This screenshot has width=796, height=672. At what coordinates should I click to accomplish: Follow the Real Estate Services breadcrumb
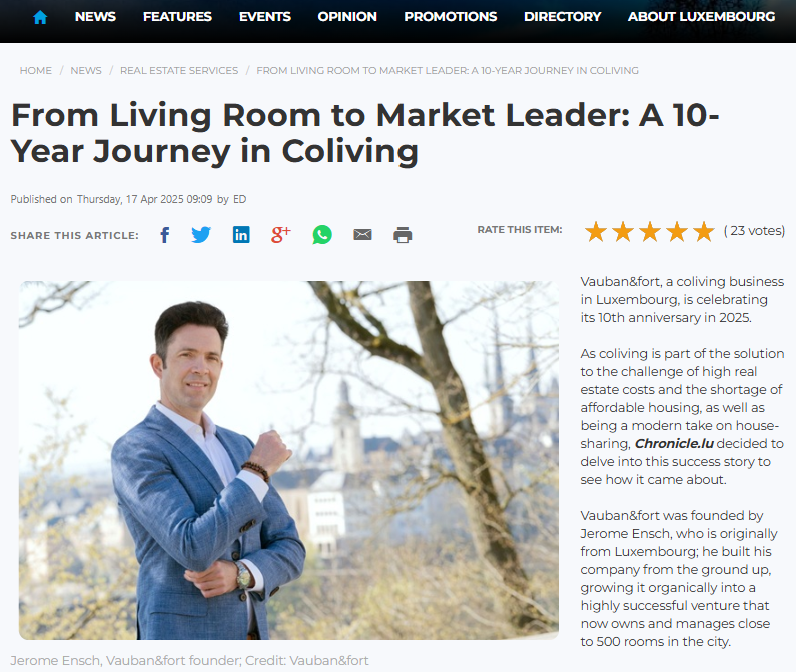point(179,71)
